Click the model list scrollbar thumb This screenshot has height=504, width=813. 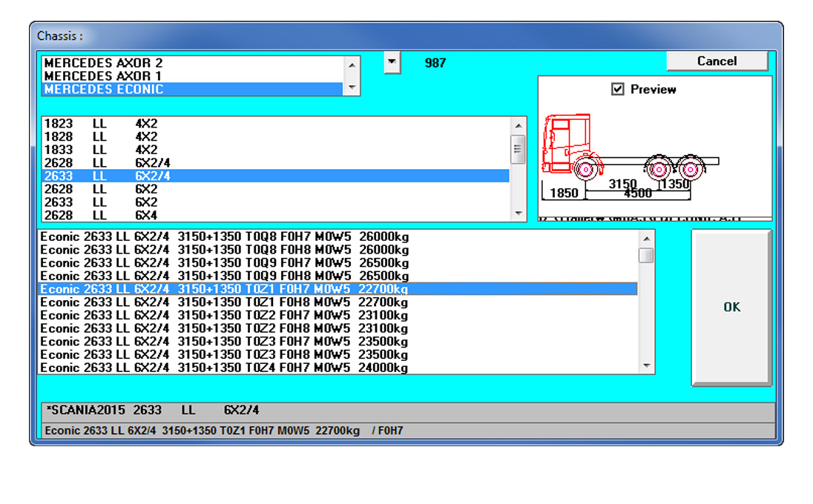pyautogui.click(x=518, y=150)
